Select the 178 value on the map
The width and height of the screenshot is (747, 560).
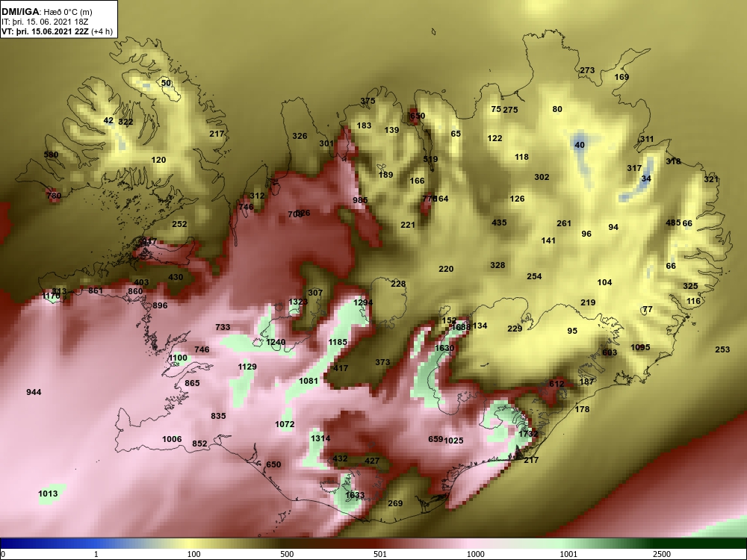click(x=582, y=408)
